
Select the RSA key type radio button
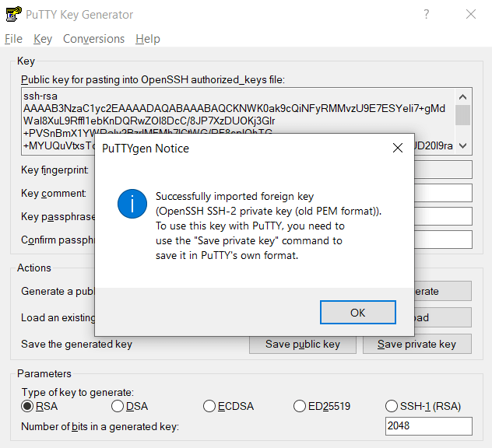(27, 406)
